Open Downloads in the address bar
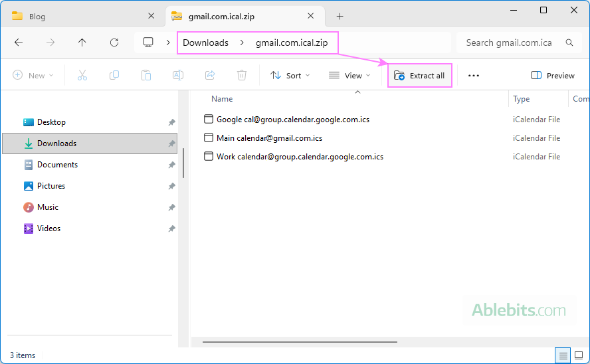Viewport: 590px width, 364px height. 205,43
